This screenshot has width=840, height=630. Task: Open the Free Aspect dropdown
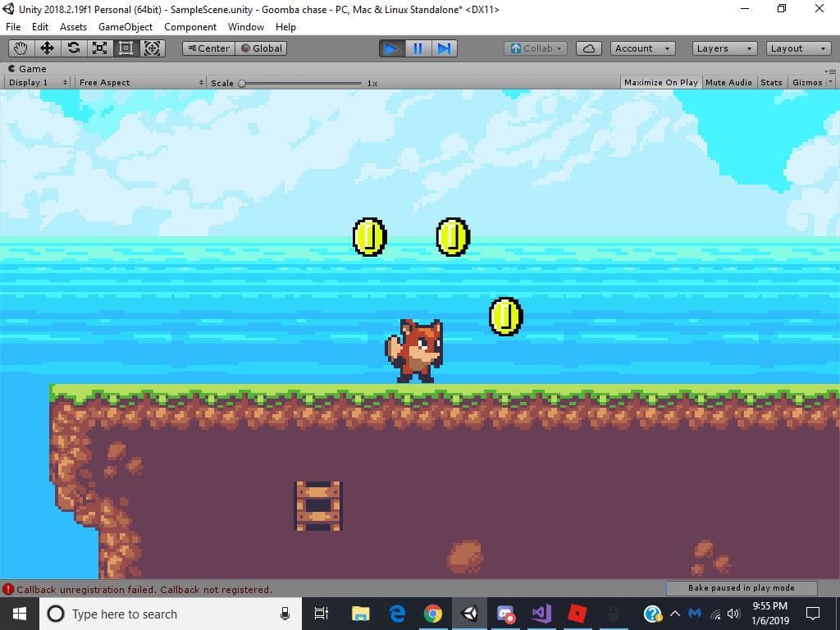tap(139, 83)
